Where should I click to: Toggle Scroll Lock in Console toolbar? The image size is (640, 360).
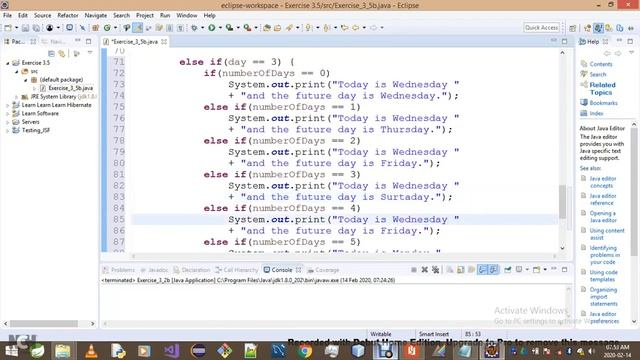461,270
